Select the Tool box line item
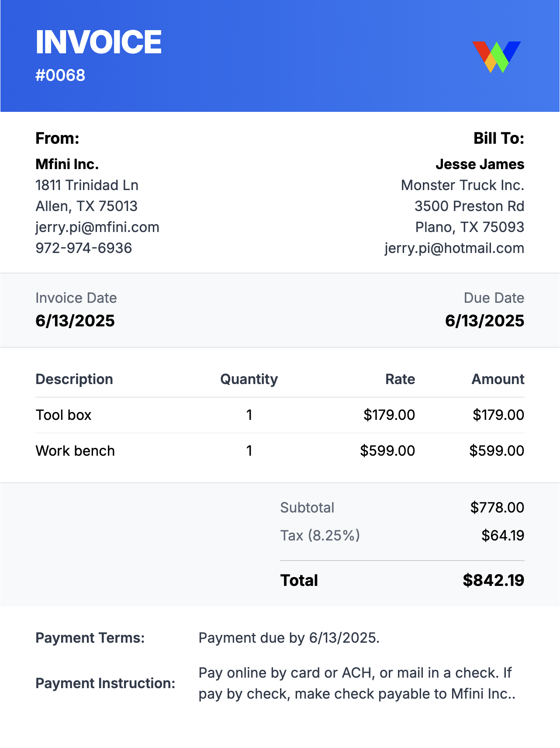The width and height of the screenshot is (560, 748). pyautogui.click(x=64, y=415)
